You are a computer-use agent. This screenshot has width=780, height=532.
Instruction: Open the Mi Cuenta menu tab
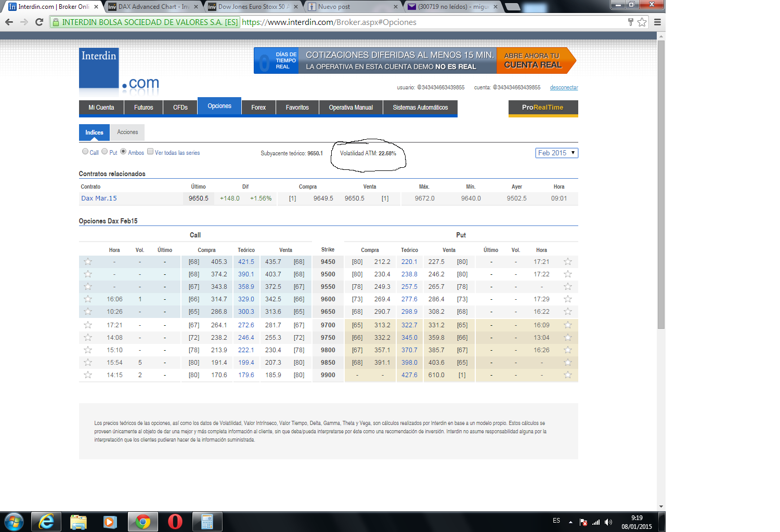click(101, 108)
